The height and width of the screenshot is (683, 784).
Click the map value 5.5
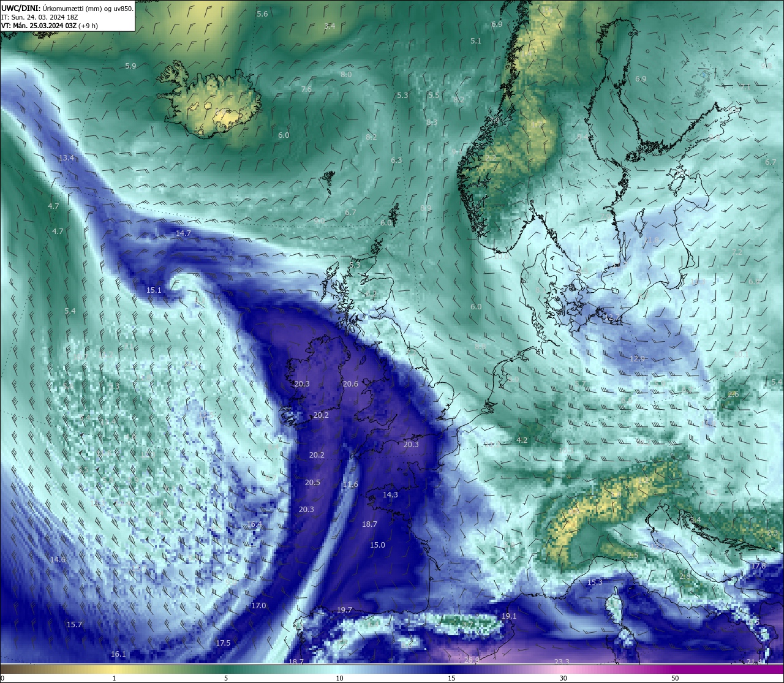click(434, 95)
